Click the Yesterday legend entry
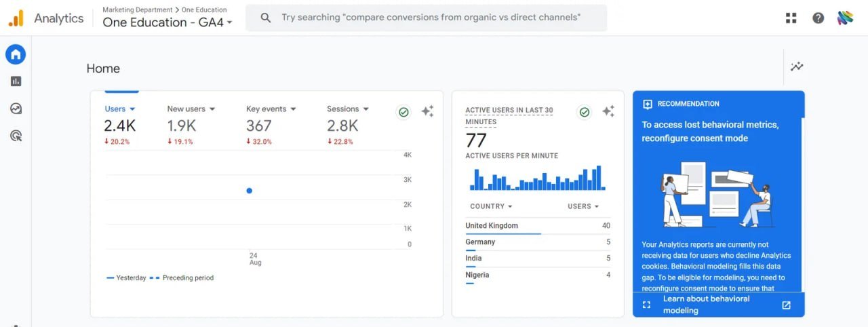868x327 pixels. (x=126, y=277)
